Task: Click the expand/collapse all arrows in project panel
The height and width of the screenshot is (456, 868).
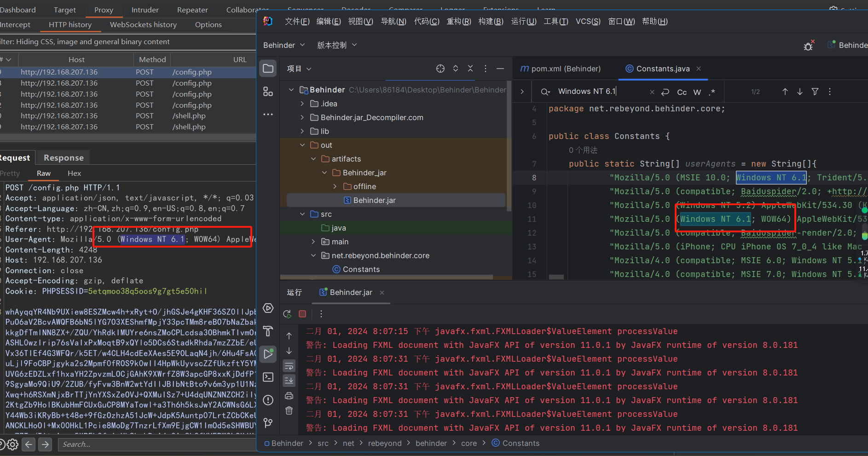Action: [456, 69]
